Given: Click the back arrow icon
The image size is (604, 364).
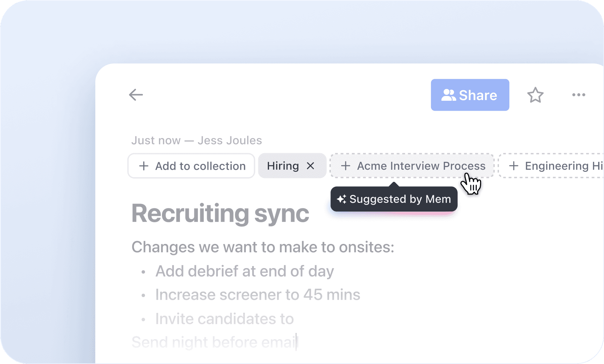Looking at the screenshot, I should [x=136, y=95].
